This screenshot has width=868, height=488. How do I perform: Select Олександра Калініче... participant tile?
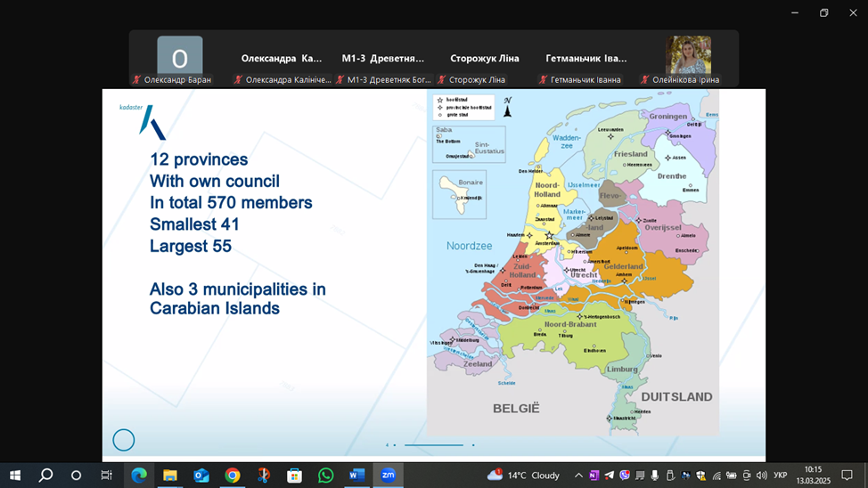click(x=282, y=59)
